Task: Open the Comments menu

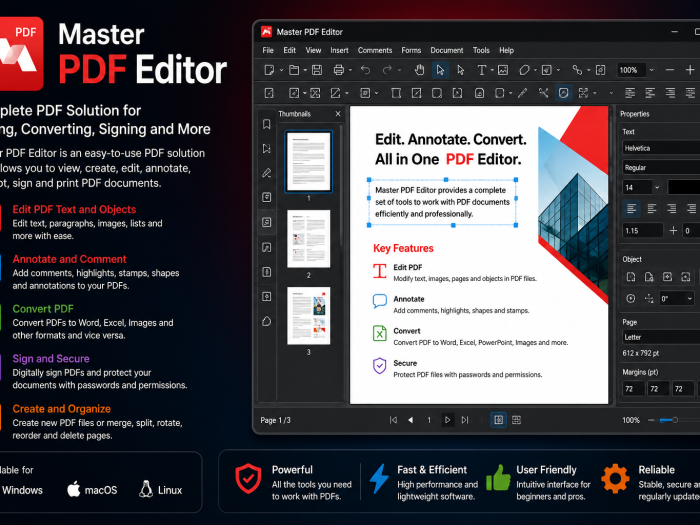Action: [375, 50]
